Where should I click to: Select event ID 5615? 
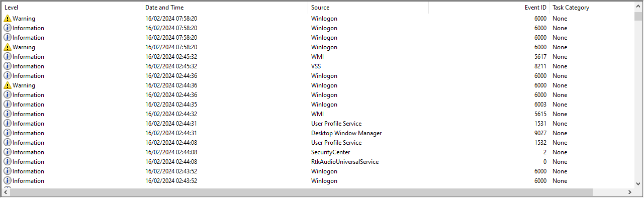coord(540,114)
